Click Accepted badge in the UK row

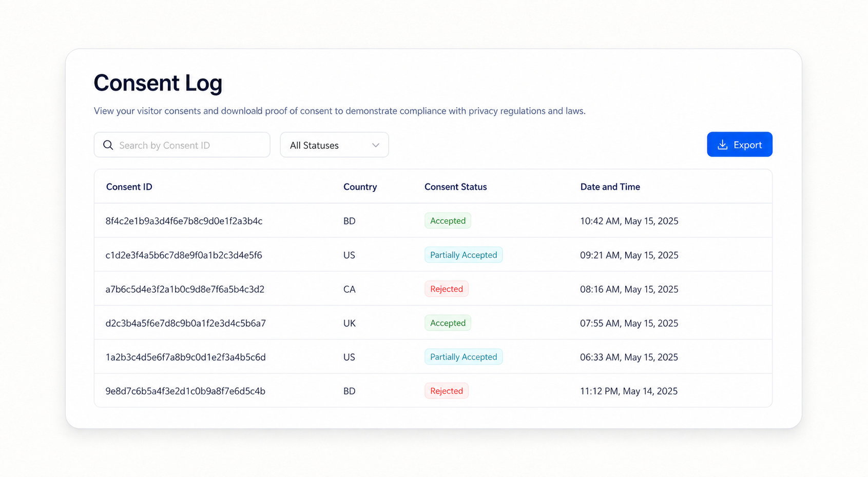click(x=448, y=323)
